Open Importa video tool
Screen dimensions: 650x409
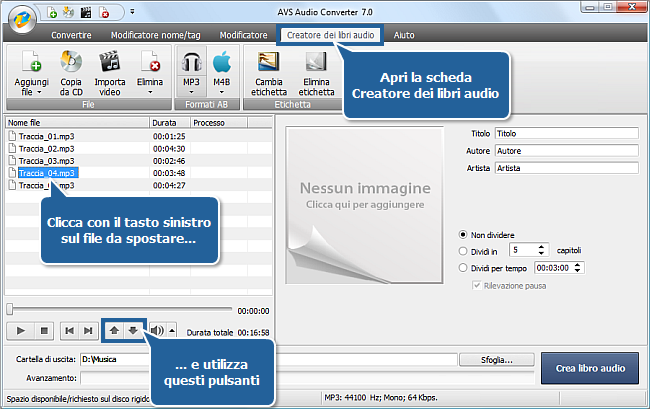[109, 62]
